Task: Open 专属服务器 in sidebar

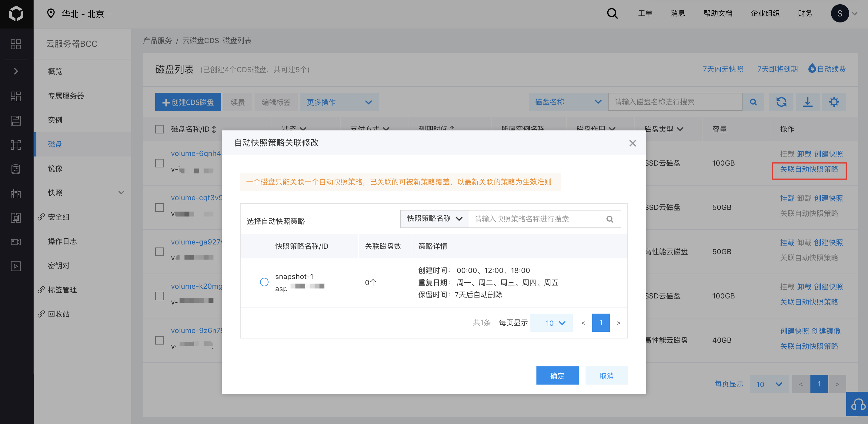Action: click(66, 96)
